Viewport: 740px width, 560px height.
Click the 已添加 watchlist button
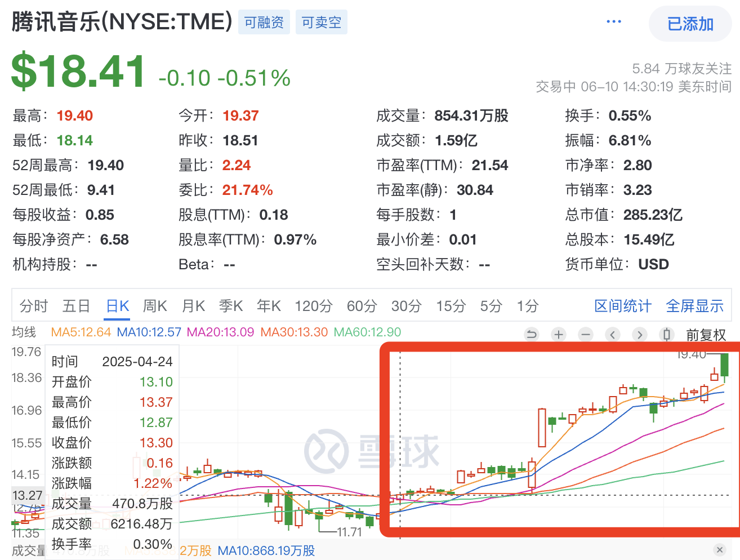[690, 24]
